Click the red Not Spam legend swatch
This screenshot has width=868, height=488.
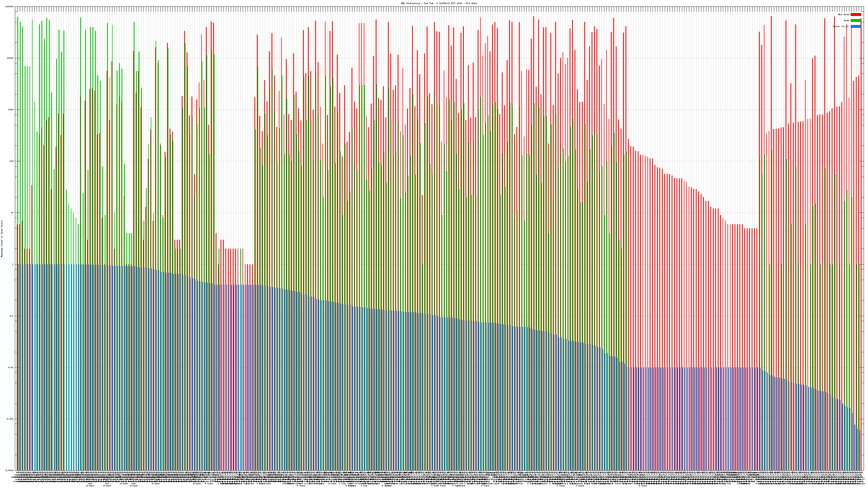click(856, 14)
